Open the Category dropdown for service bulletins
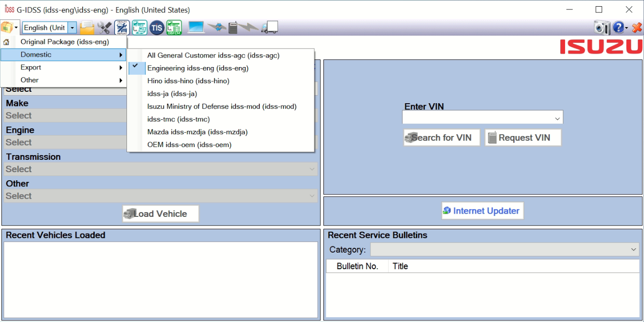 (x=505, y=249)
